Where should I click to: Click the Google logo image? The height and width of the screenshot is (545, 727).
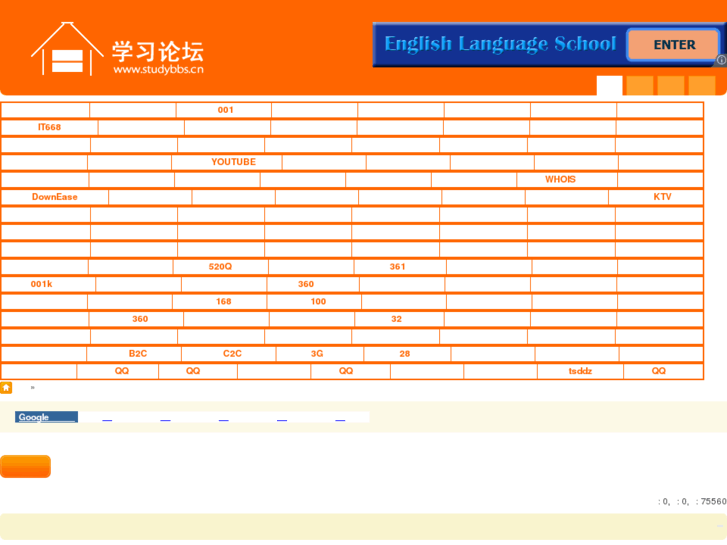(x=46, y=417)
